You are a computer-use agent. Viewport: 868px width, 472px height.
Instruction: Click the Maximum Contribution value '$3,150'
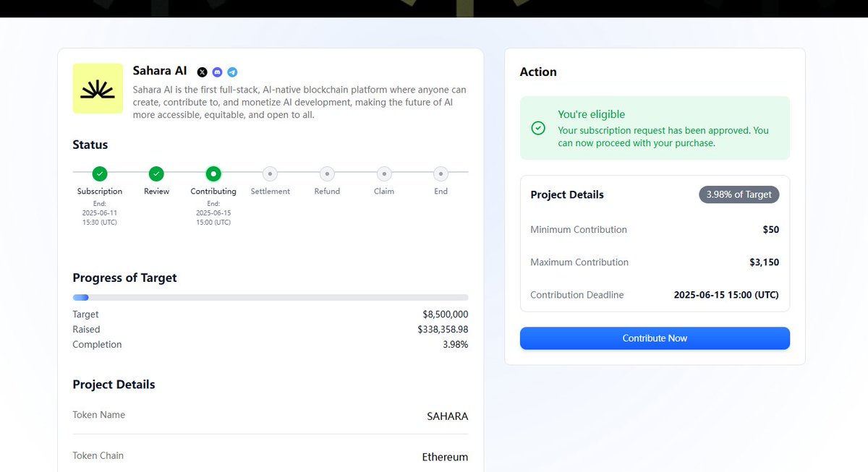coord(765,262)
